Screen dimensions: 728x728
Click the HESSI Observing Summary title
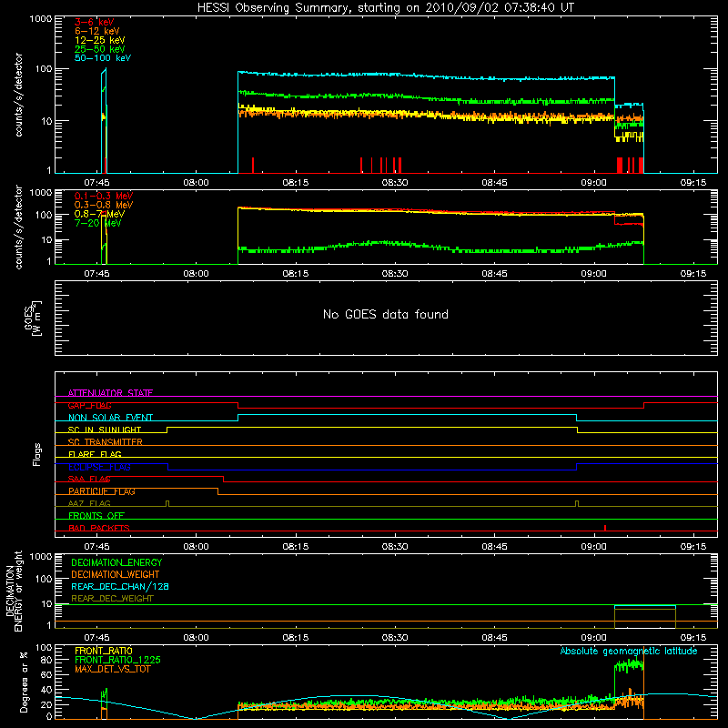pos(385,8)
